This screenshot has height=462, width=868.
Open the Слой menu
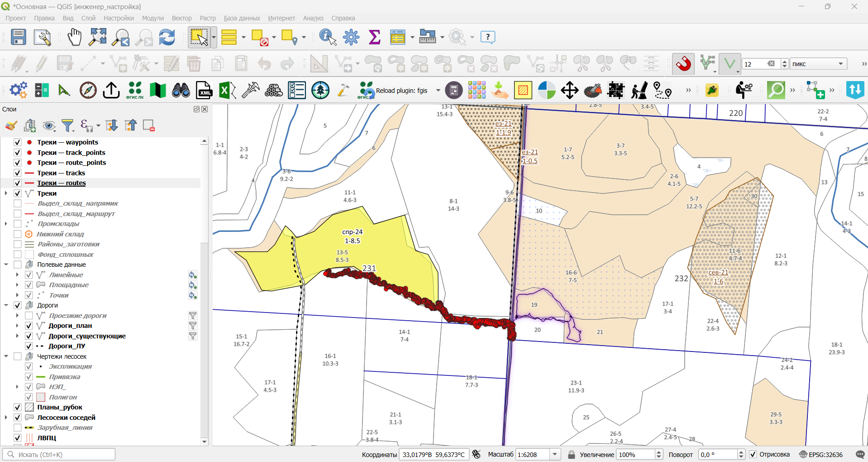[x=88, y=18]
